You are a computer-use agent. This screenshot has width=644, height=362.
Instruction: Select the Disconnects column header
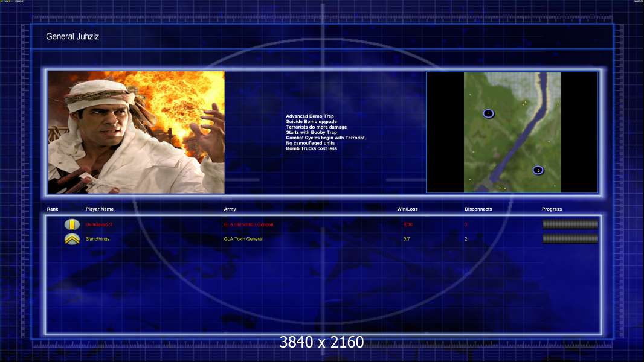(x=478, y=209)
